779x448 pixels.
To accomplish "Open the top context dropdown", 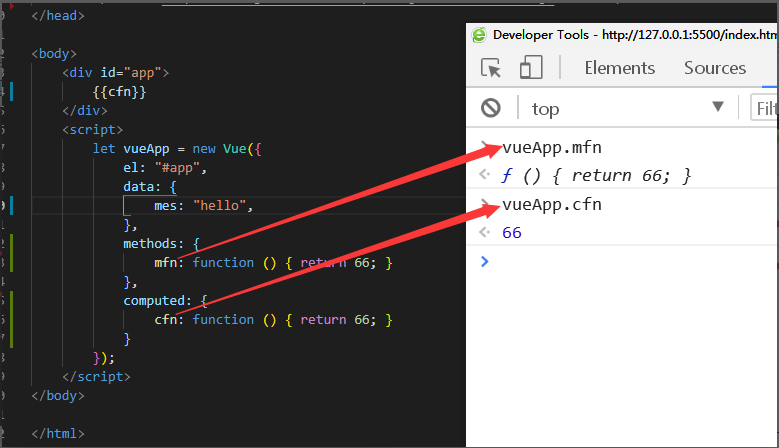I will click(627, 108).
